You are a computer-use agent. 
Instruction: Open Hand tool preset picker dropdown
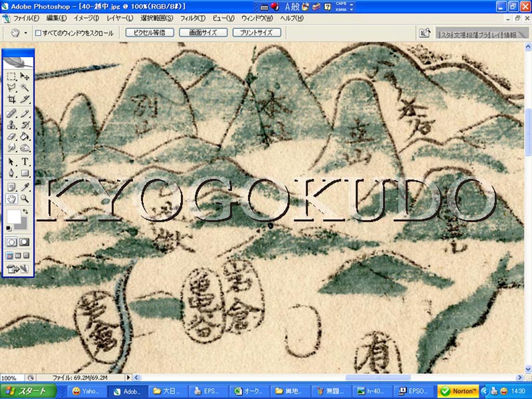tap(26, 33)
